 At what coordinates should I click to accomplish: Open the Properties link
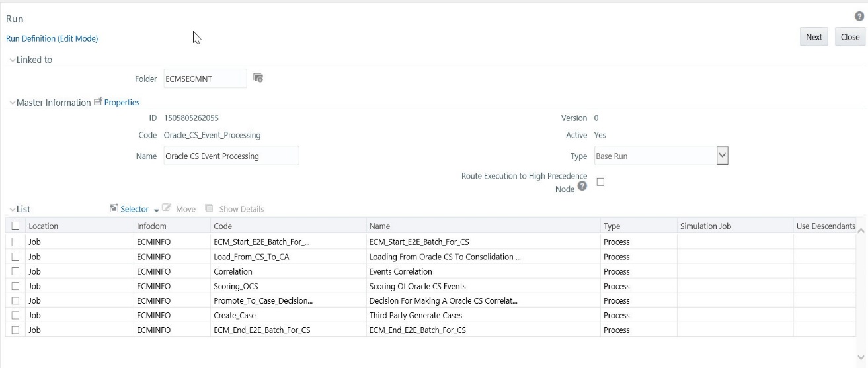pyautogui.click(x=122, y=102)
